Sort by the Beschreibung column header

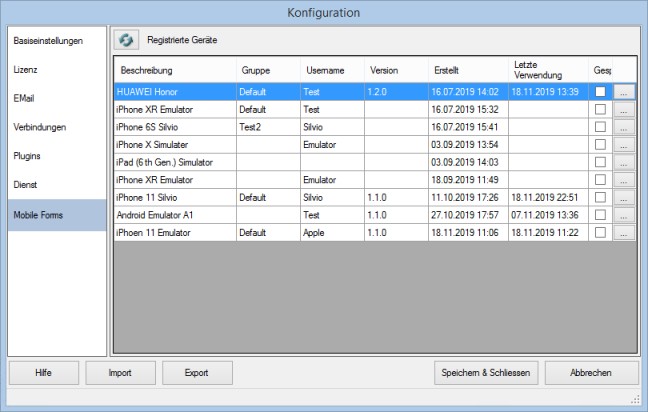175,70
